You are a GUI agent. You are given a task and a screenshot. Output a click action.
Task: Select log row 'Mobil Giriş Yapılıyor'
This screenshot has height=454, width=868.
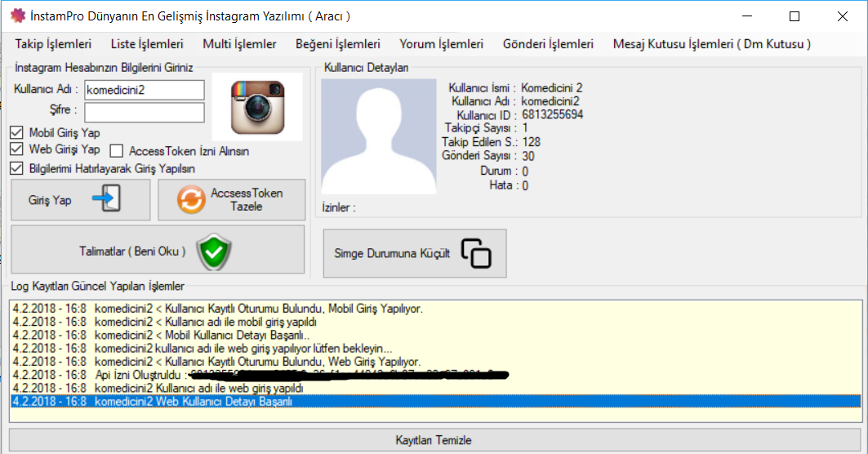(436, 309)
